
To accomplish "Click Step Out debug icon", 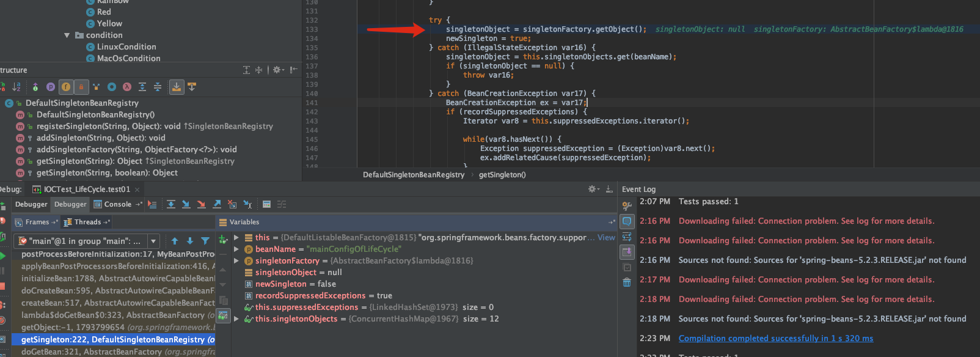I will pos(217,204).
